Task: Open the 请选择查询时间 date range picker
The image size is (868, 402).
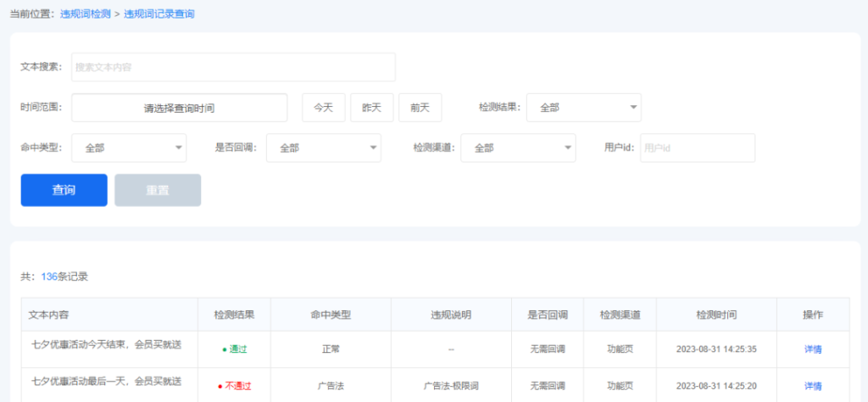Action: (x=180, y=108)
